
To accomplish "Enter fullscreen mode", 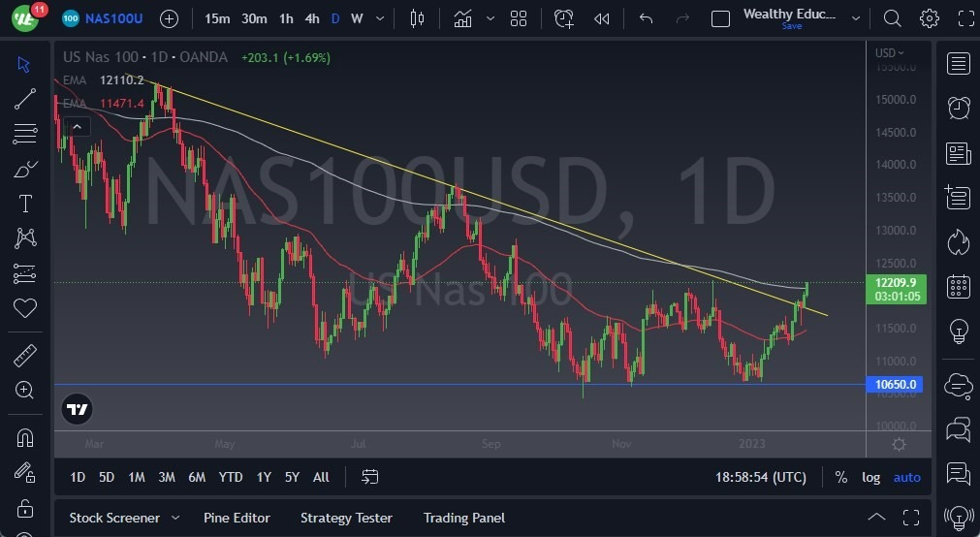I will click(966, 18).
